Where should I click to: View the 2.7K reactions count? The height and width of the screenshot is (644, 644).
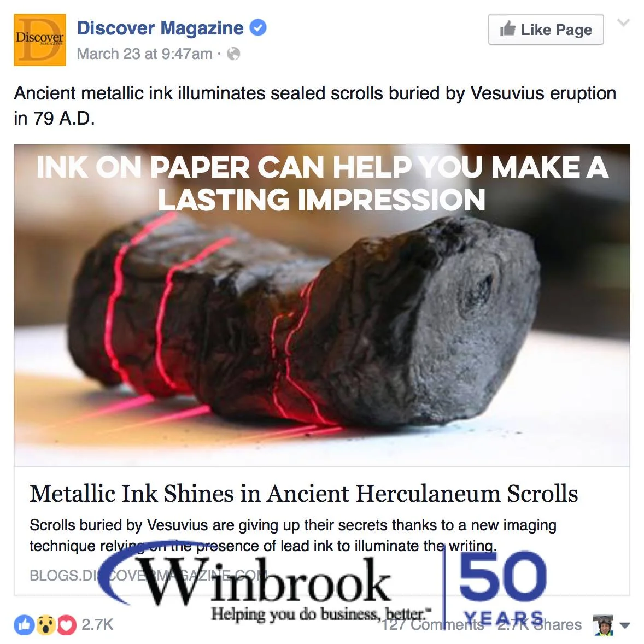point(97,625)
